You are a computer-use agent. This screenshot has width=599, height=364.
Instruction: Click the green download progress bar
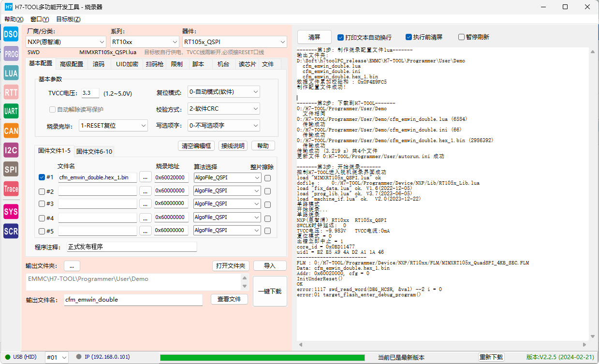263,358
